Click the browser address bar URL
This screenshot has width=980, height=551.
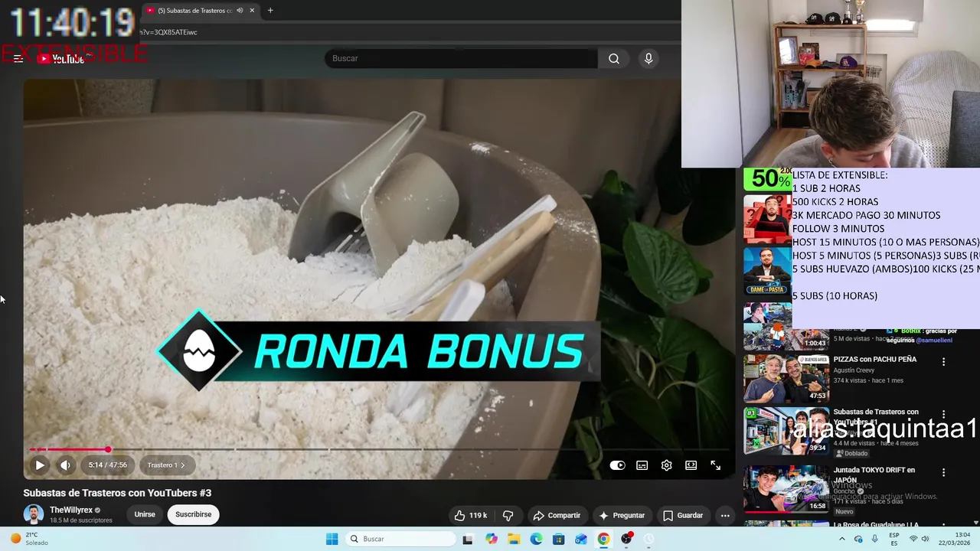(168, 32)
